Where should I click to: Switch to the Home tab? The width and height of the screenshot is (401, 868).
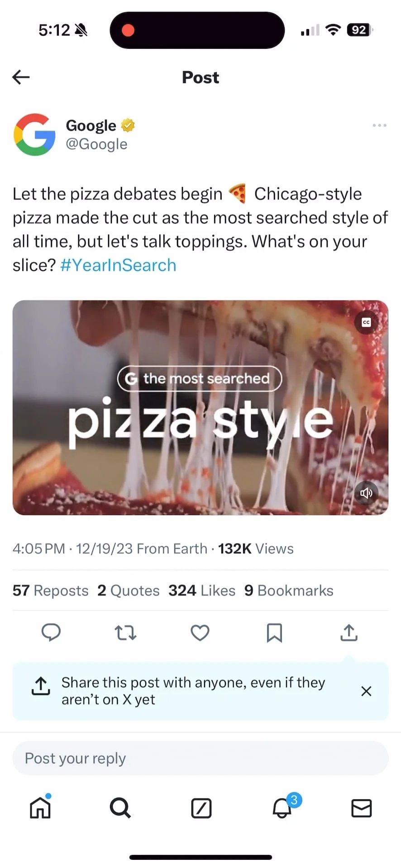point(40,808)
